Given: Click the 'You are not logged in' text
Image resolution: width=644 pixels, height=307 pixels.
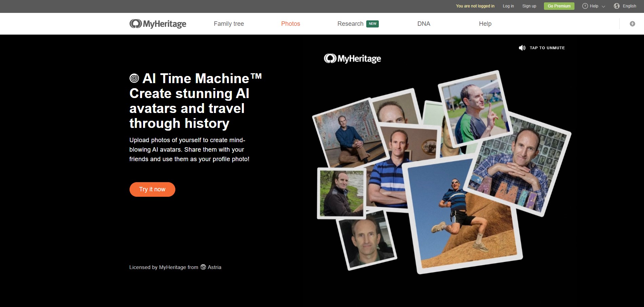Looking at the screenshot, I should tap(475, 6).
